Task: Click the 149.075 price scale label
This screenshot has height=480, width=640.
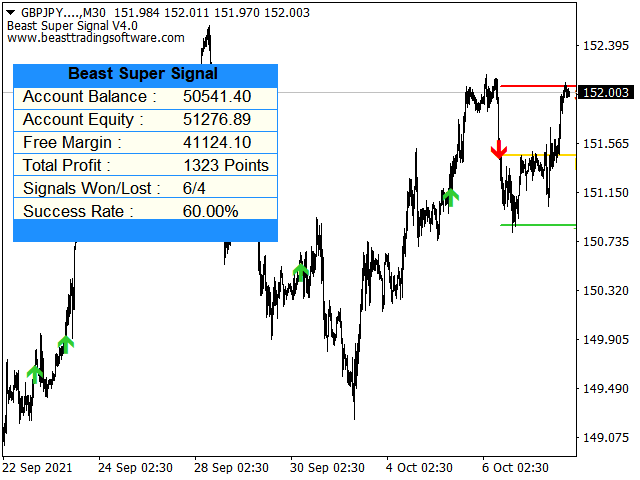Action: click(606, 437)
